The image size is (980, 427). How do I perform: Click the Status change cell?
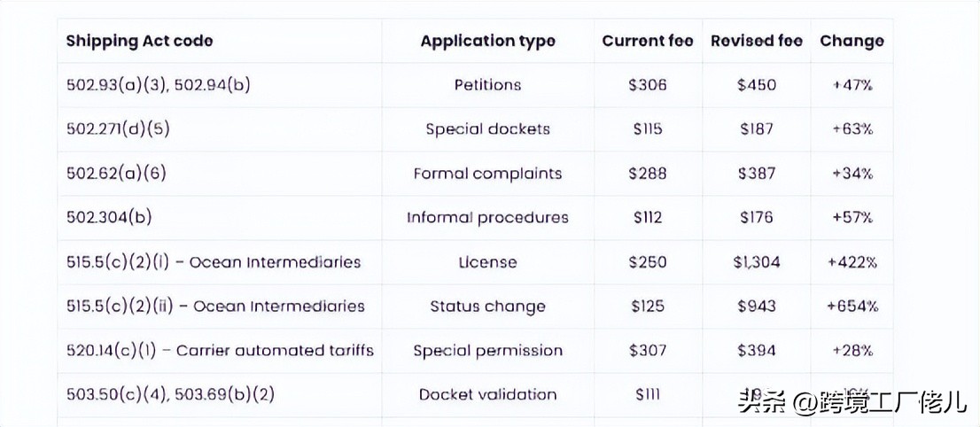pos(487,307)
